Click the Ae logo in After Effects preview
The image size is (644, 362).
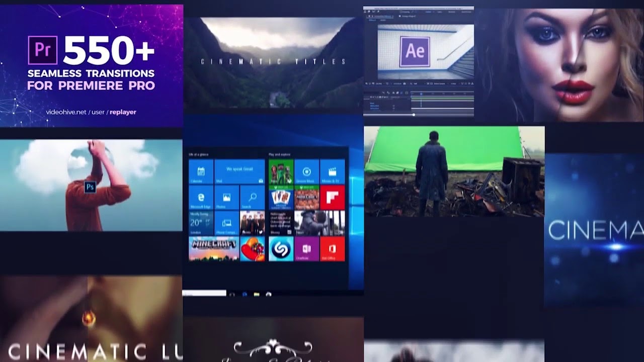pos(415,52)
